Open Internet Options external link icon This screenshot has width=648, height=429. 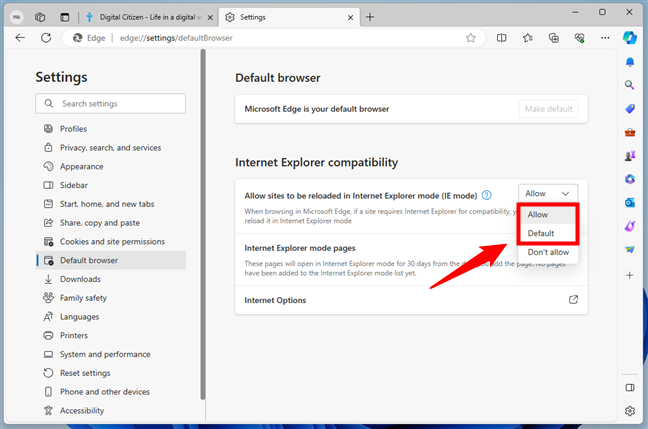(573, 300)
